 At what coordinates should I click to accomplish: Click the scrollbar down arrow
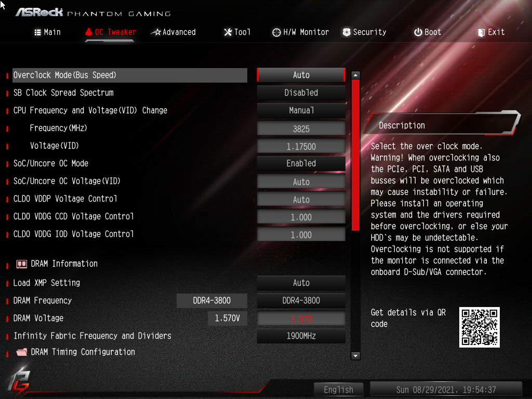point(355,356)
